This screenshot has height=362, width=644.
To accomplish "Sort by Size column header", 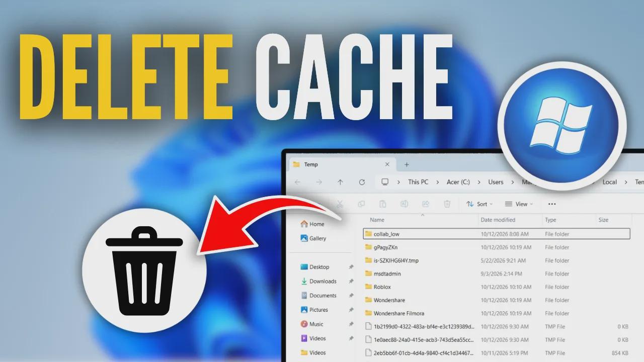I will pyautogui.click(x=603, y=220).
